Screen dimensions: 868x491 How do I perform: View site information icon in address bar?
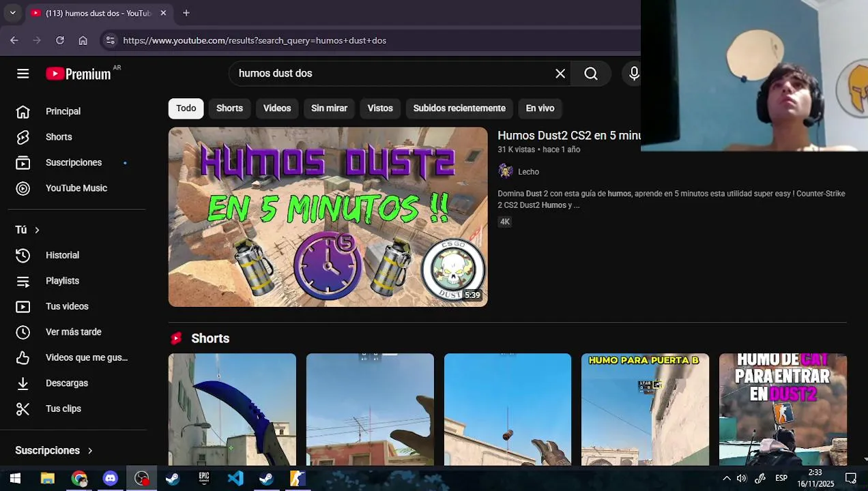click(111, 40)
